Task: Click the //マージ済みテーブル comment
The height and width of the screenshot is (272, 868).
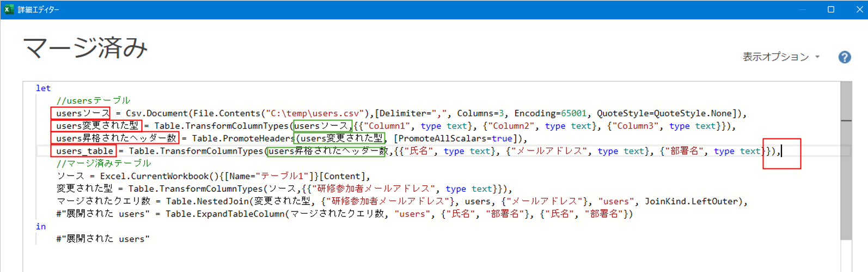Action: coord(103,164)
